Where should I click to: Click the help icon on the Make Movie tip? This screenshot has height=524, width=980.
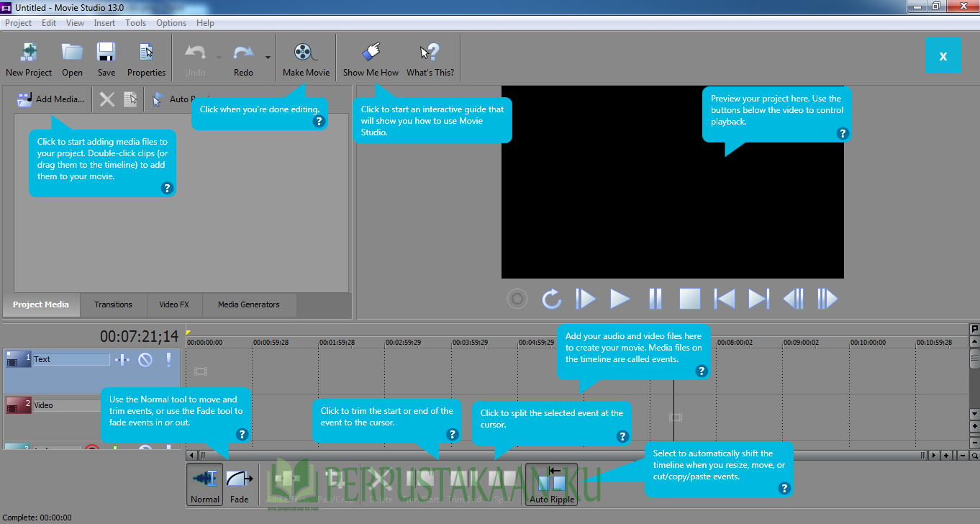319,122
